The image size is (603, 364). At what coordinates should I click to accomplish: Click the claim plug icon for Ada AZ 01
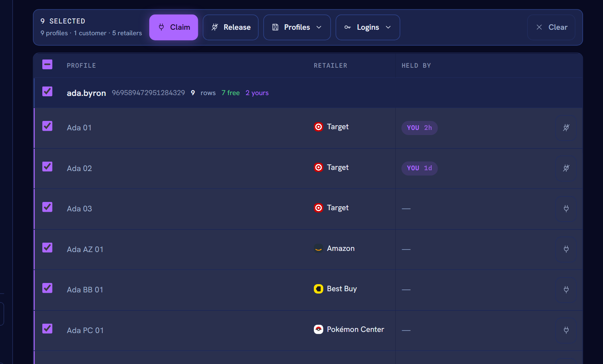pyautogui.click(x=566, y=249)
